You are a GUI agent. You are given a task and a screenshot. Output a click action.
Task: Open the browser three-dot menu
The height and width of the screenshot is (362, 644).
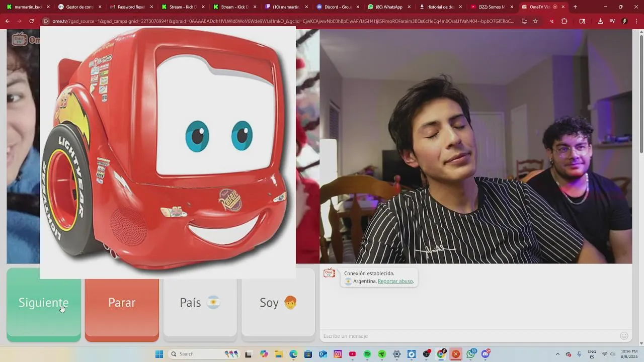[x=637, y=21]
